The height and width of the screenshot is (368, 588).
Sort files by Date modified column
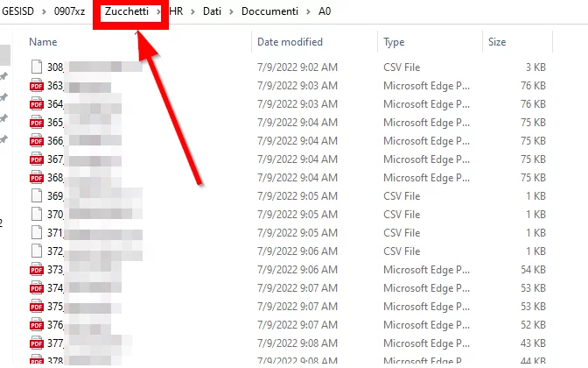(x=290, y=42)
